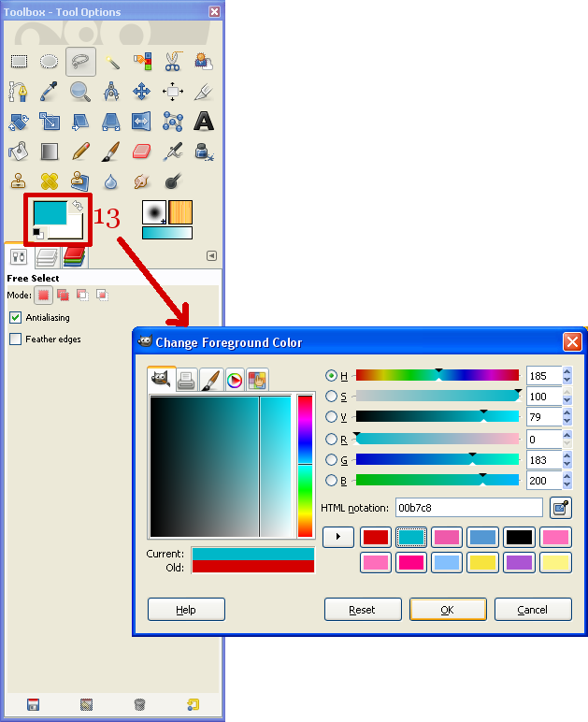Select the Ellipse Select tool
The height and width of the screenshot is (722, 588).
point(50,61)
